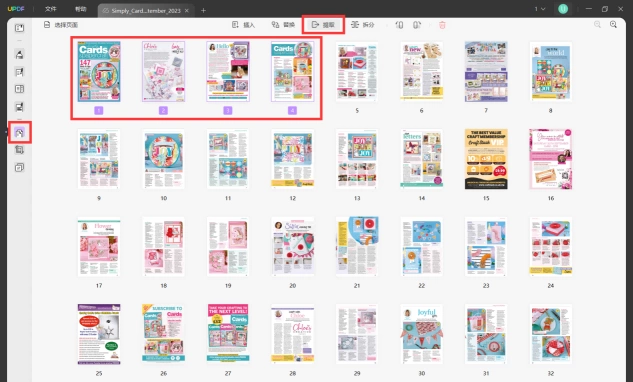
Task: Open the 帮助 menu
Action: pos(81,9)
